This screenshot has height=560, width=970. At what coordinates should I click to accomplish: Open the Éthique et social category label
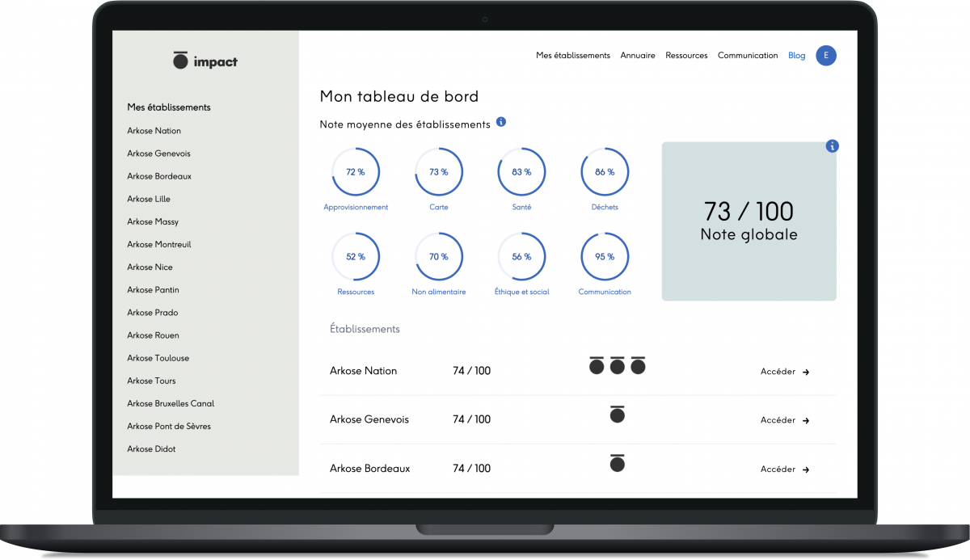point(521,292)
